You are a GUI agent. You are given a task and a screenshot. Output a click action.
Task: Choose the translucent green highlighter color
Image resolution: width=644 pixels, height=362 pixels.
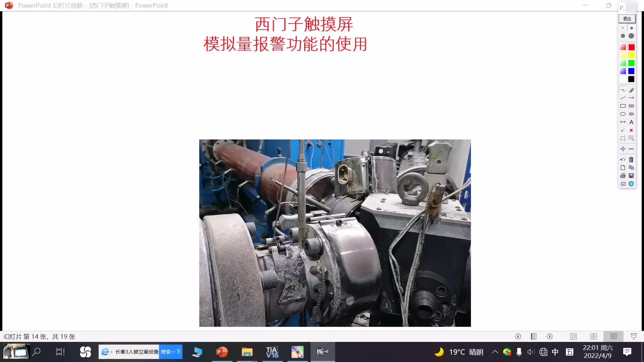[x=623, y=63]
